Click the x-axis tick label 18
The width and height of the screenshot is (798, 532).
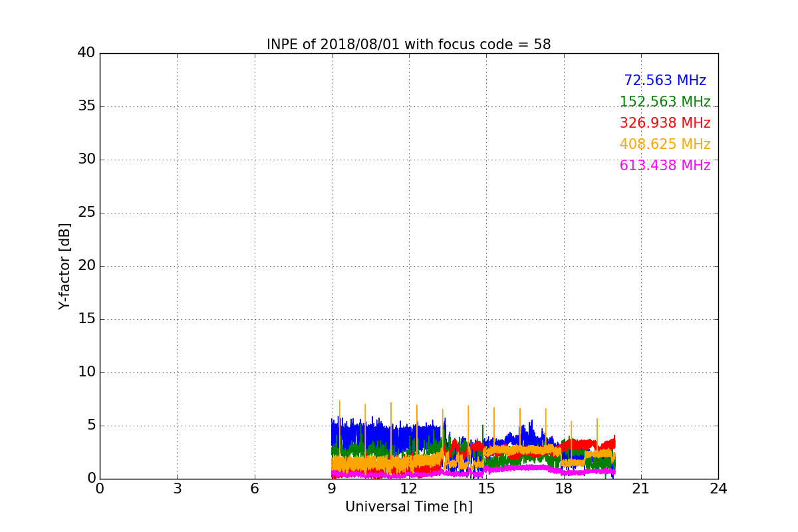(x=563, y=489)
